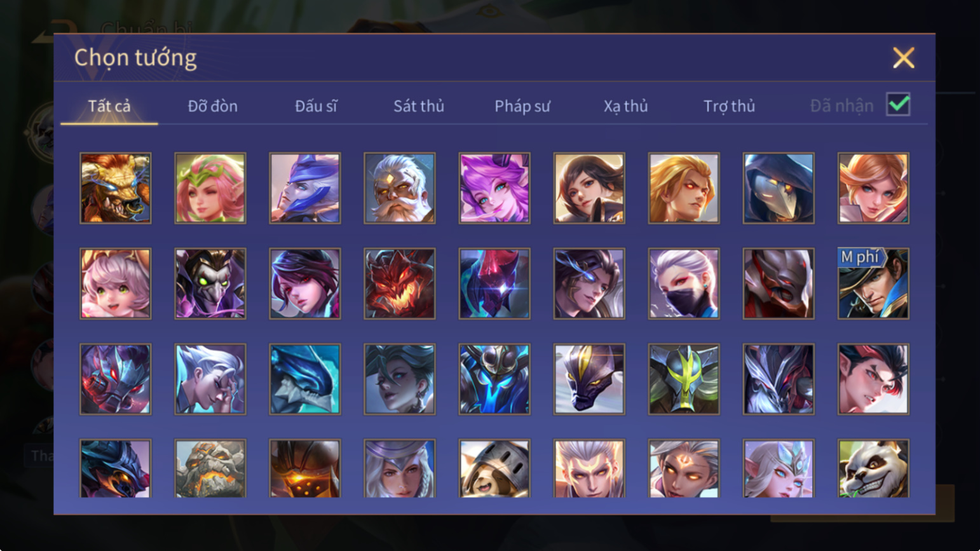Select the Đấu sĩ tab
The height and width of the screenshot is (551, 980).
[316, 106]
